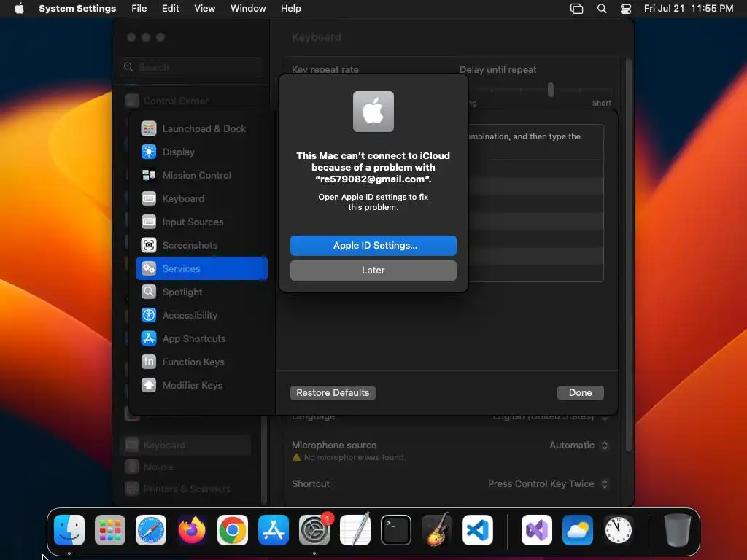The image size is (747, 560).
Task: Open the Edit menu
Action: tap(171, 9)
